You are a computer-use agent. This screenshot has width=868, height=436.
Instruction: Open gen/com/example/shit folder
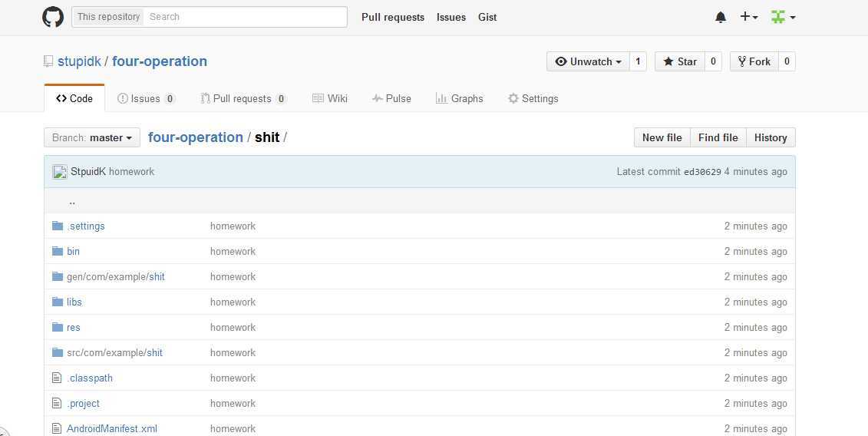[x=116, y=276]
